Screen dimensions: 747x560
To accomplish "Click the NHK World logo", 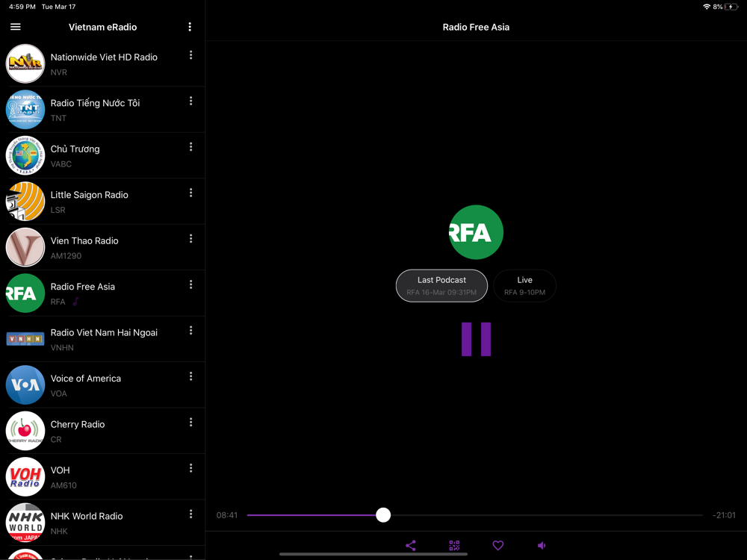I will tap(25, 523).
